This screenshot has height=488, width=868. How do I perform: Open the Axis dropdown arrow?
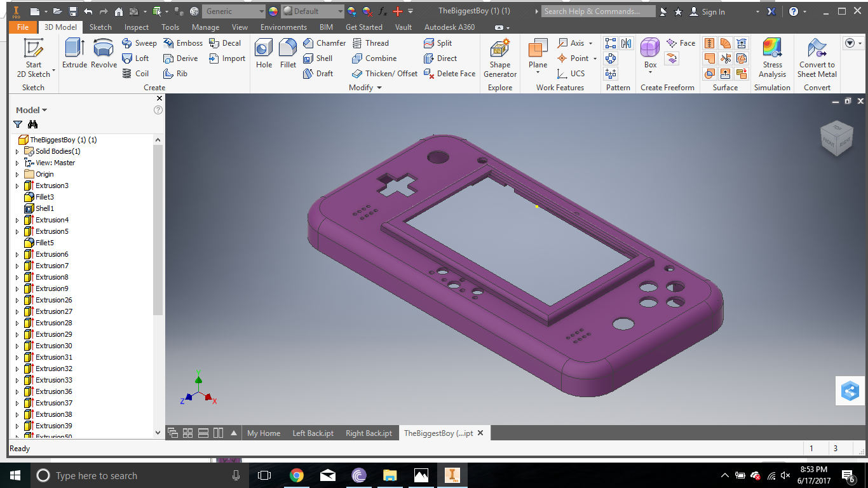[x=590, y=43]
